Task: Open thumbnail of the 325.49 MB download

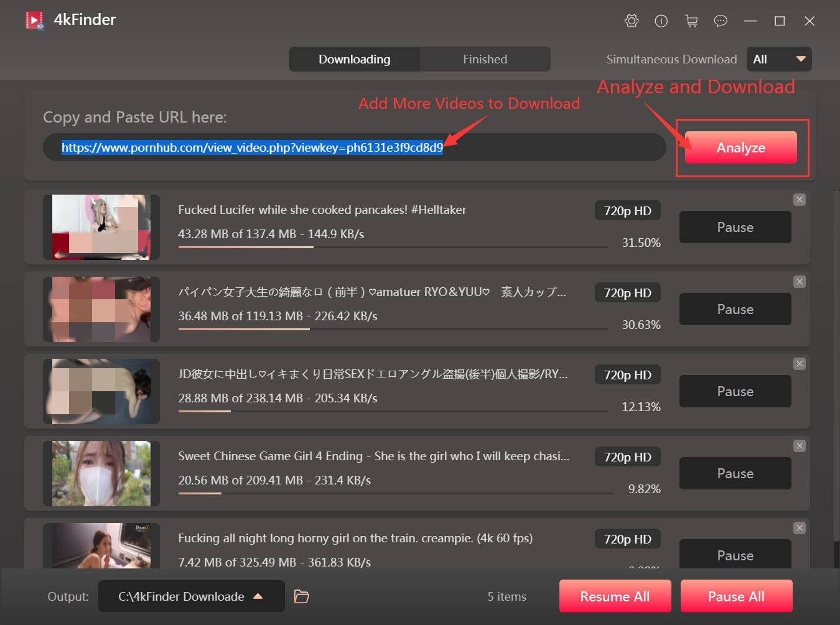Action: pyautogui.click(x=101, y=545)
